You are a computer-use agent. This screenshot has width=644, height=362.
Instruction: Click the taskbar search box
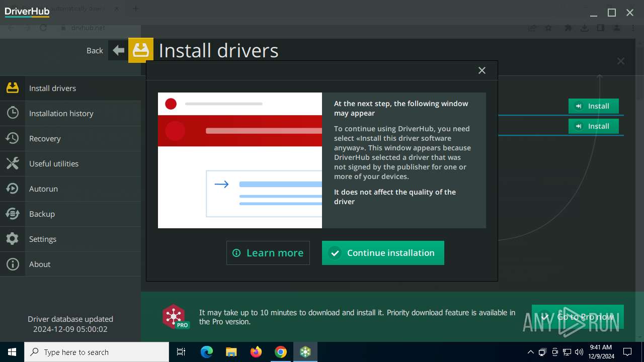(x=97, y=352)
